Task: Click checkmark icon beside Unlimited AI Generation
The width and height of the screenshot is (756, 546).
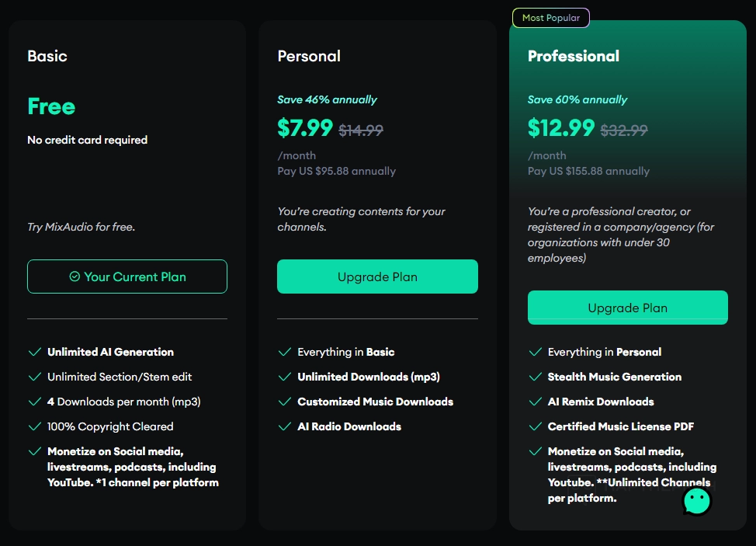Action: click(x=34, y=352)
